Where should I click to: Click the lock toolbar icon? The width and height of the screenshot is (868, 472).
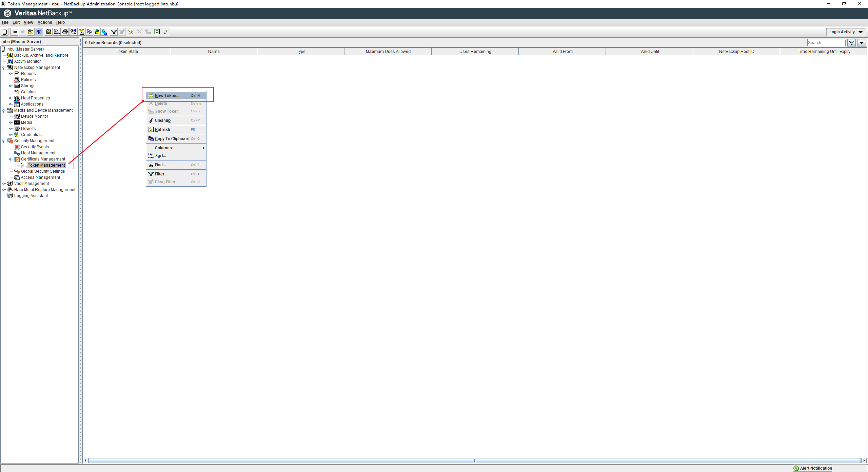coord(97,32)
